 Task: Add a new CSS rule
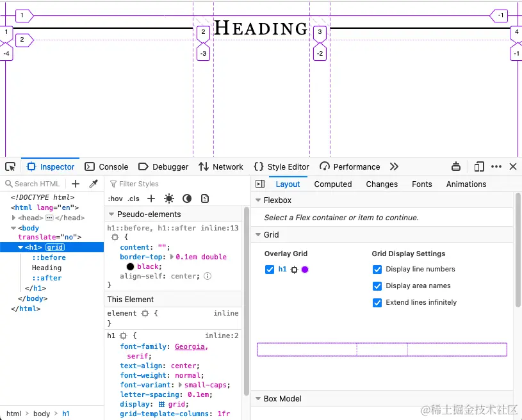point(151,198)
